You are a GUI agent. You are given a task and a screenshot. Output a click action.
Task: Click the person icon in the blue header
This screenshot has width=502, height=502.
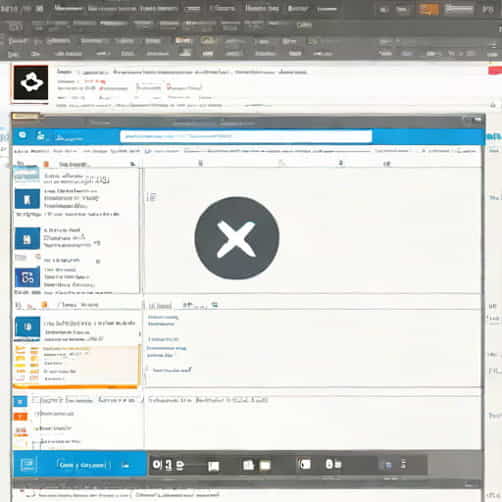[41, 135]
